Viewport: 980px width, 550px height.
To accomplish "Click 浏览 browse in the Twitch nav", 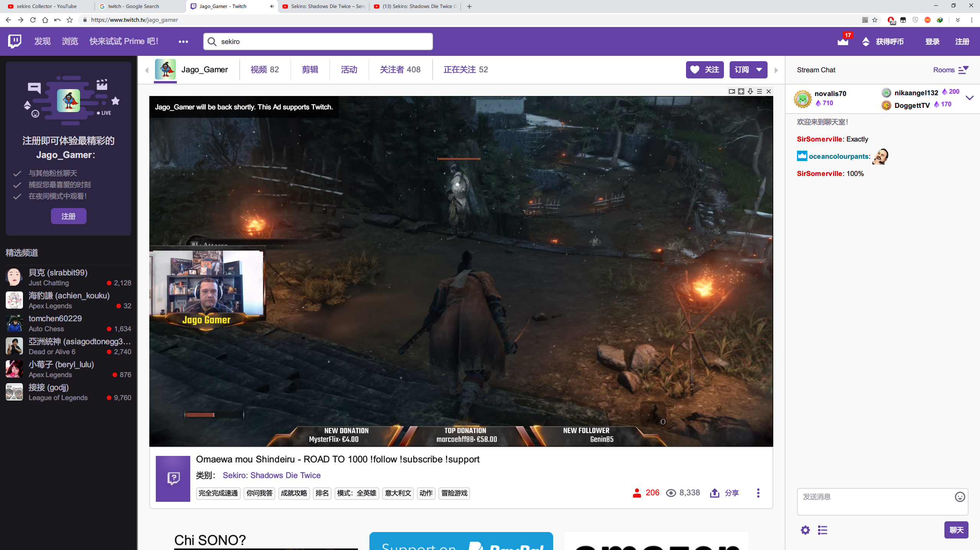I will click(x=70, y=41).
